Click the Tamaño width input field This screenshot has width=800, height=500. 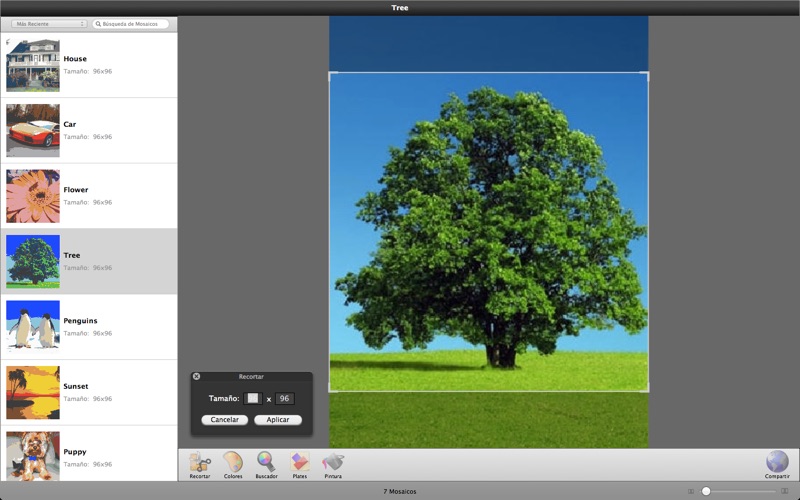pyautogui.click(x=253, y=398)
